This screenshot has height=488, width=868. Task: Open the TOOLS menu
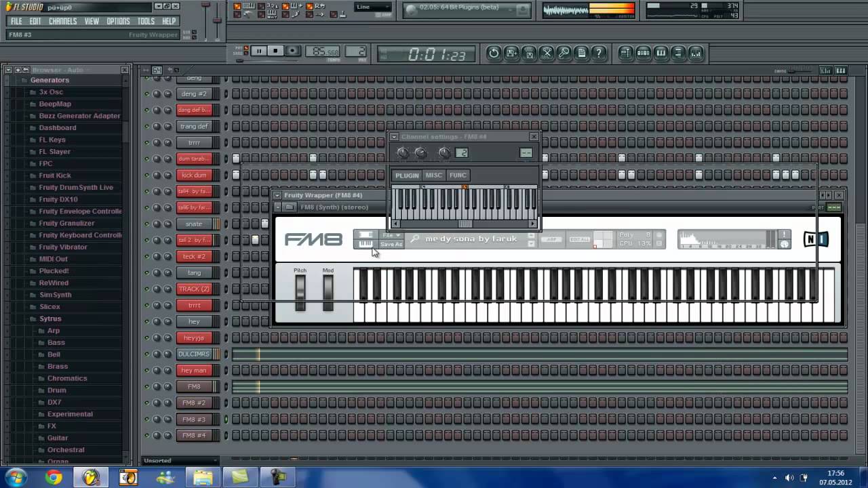click(146, 21)
